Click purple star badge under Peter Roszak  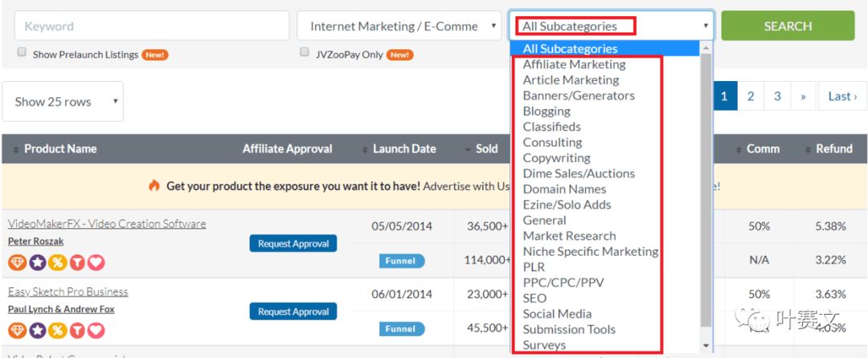[x=37, y=262]
